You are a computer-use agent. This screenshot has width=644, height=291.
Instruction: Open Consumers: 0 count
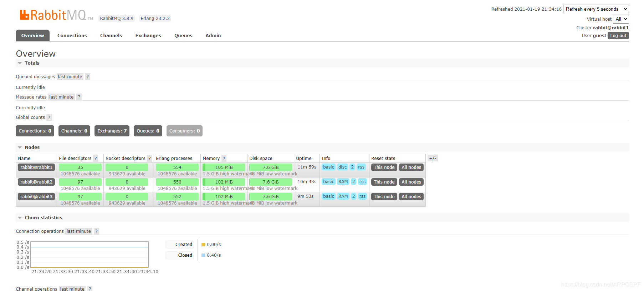[x=184, y=131]
